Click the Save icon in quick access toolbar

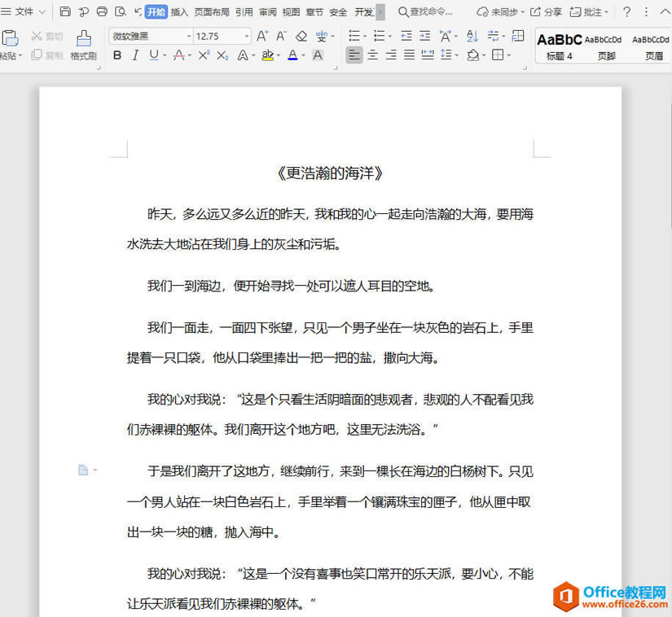tap(65, 11)
